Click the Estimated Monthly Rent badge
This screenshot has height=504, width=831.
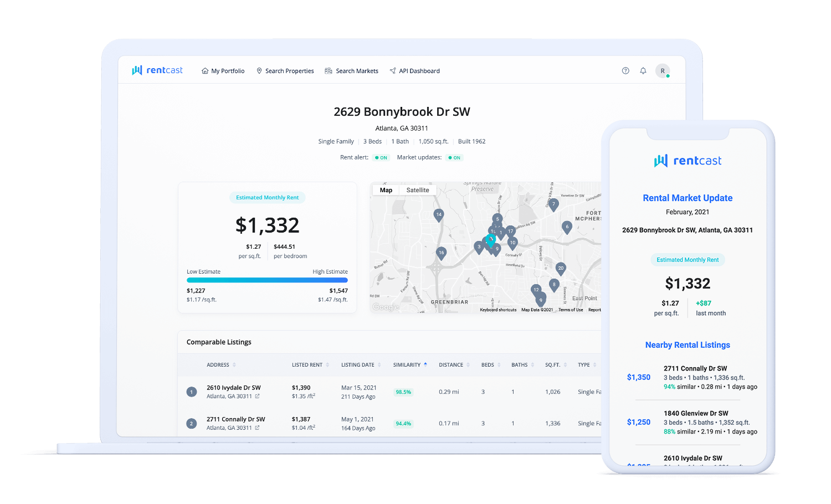pos(267,197)
